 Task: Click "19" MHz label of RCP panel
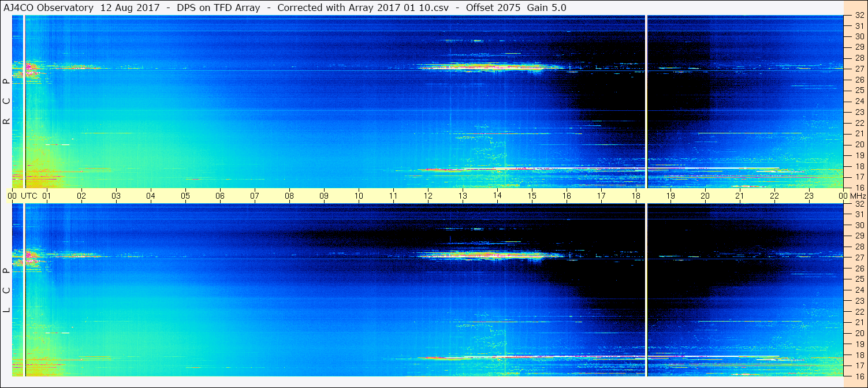[x=859, y=155]
